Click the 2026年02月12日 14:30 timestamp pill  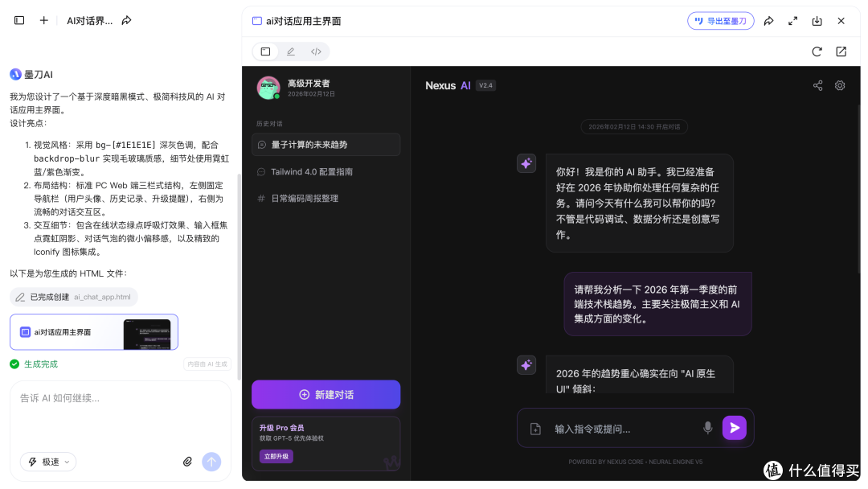(634, 127)
